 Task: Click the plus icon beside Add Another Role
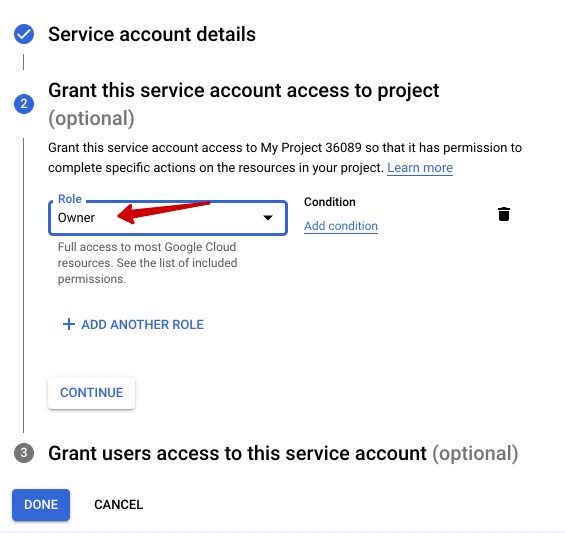point(68,324)
